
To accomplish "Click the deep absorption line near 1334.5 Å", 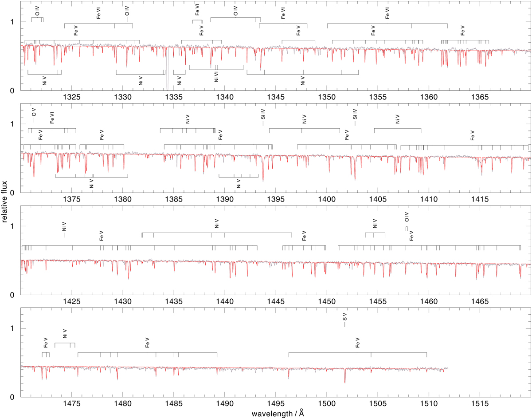I will click(167, 71).
